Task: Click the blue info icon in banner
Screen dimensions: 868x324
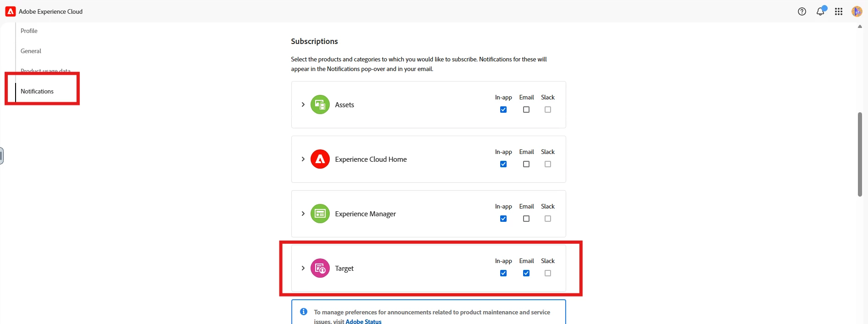Action: point(304,312)
